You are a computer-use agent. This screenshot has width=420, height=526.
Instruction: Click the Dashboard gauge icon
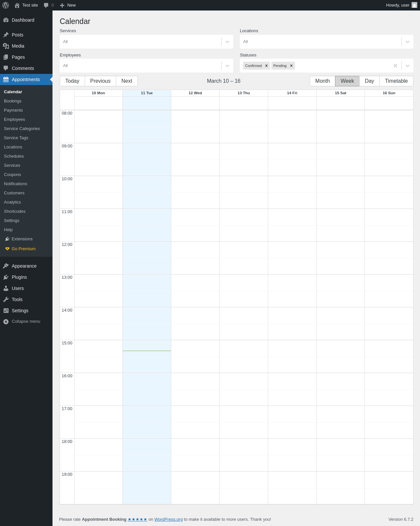tap(6, 20)
